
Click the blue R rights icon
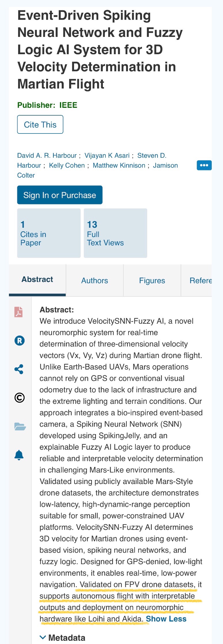tap(20, 341)
